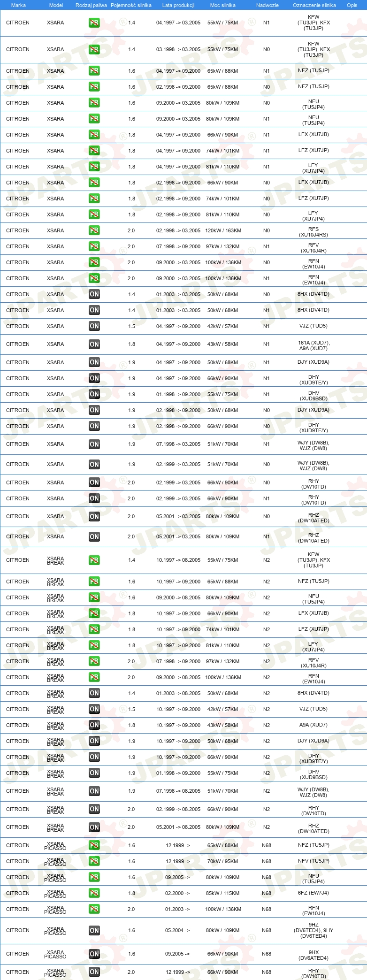Viewport: 367px width, 980px height.
Task: Click the 85kW / 115KM power value
Action: (x=223, y=893)
